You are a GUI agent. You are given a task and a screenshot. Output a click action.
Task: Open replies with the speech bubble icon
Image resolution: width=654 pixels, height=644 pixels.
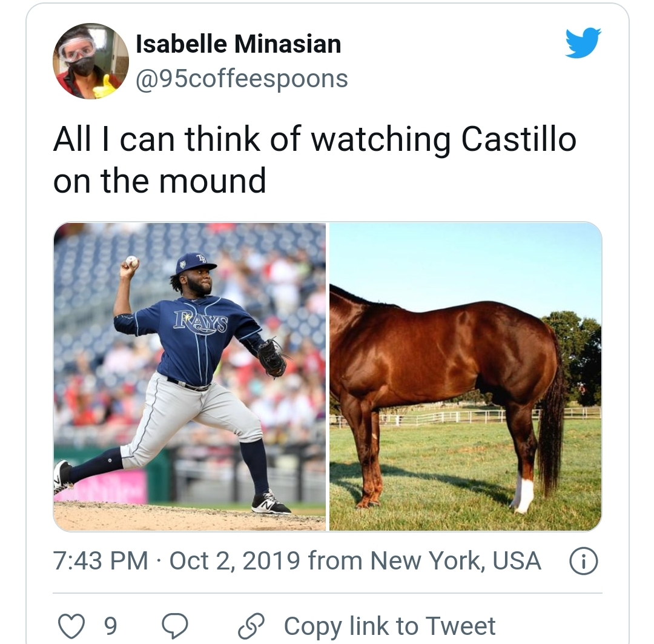[x=175, y=626]
